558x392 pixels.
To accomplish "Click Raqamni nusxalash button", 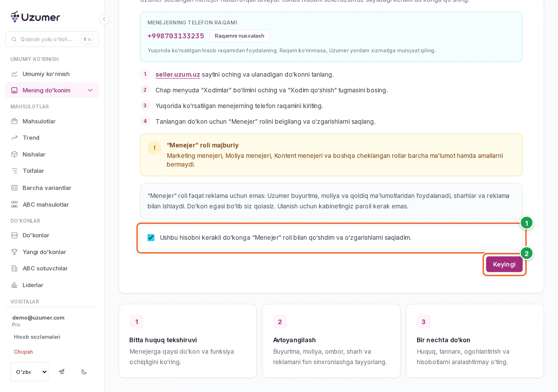I will tap(240, 36).
